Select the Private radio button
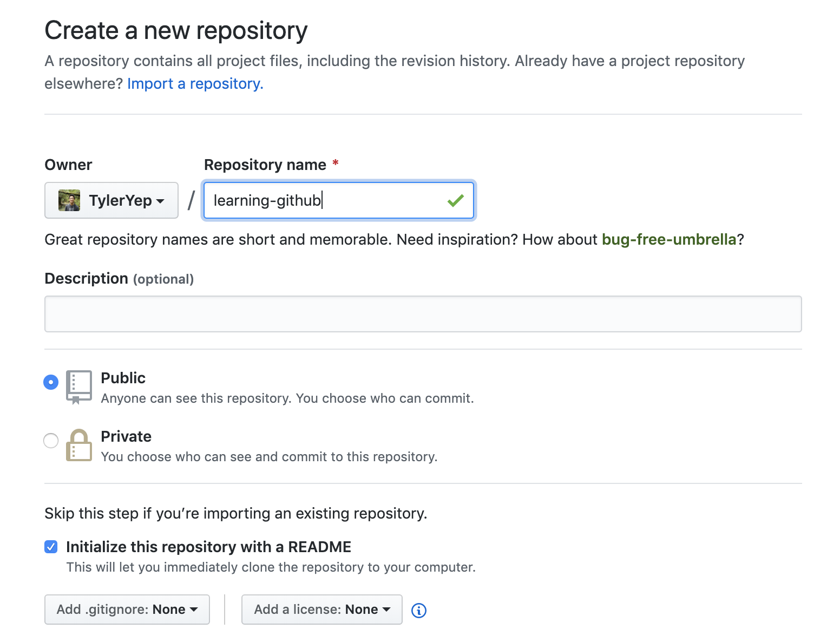Viewport: 840px width, 642px height. click(51, 441)
